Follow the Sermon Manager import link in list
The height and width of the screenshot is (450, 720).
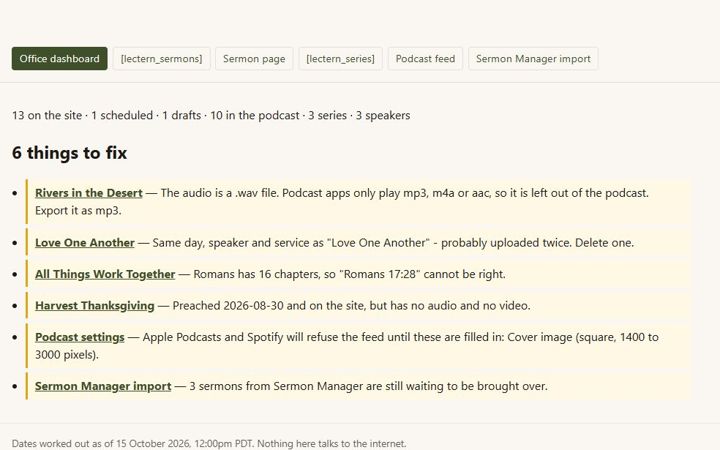103,386
